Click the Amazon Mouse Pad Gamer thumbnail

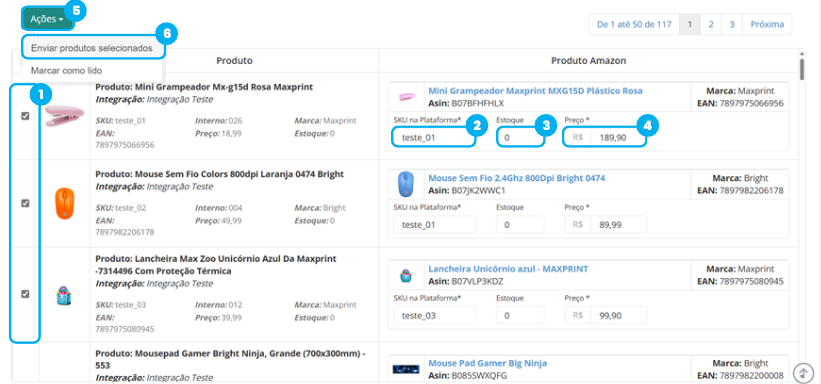click(x=406, y=369)
